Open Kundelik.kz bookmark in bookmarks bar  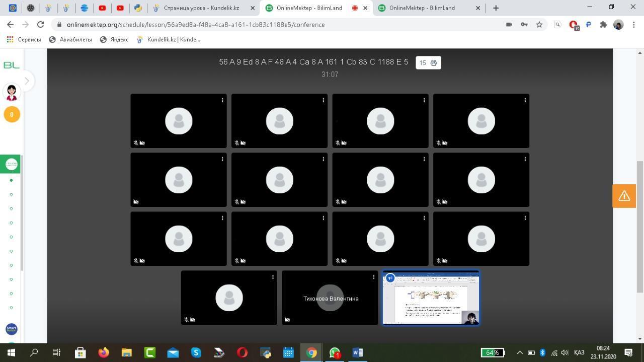(x=169, y=39)
